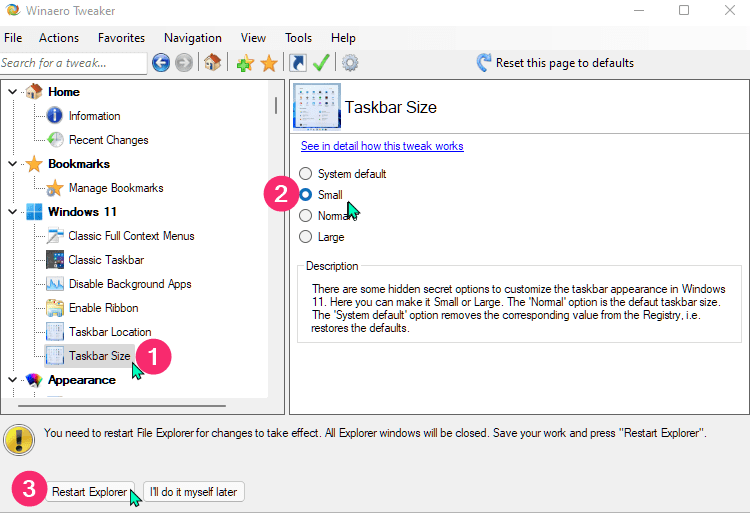Screen dimensions: 750x513
Task: Click the grey Forward navigation arrow
Action: (184, 63)
